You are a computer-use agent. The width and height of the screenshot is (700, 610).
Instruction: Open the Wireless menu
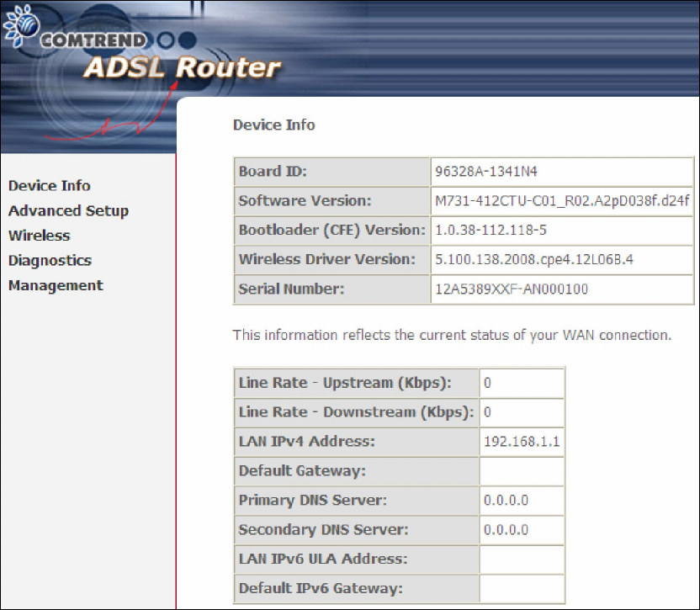coord(40,236)
